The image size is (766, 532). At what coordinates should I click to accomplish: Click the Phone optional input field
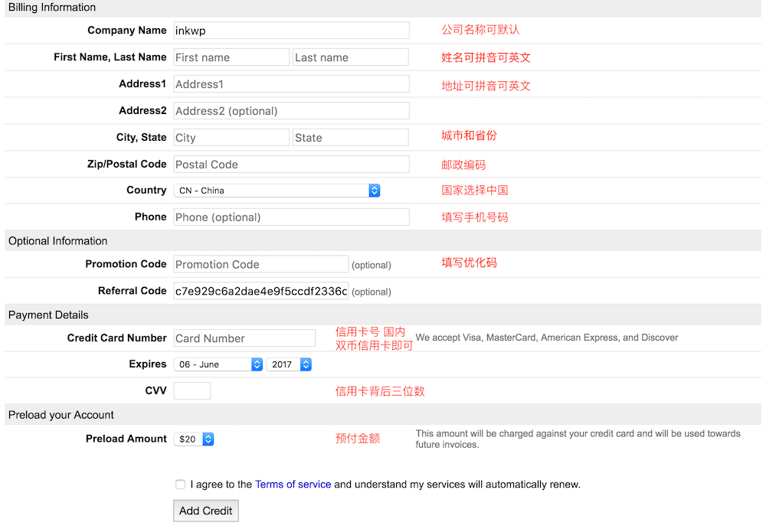[x=291, y=217]
